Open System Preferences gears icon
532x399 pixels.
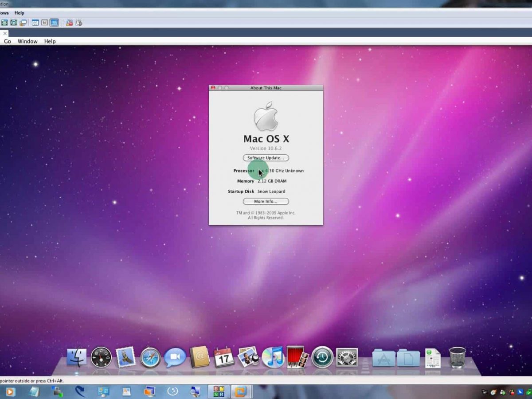(x=347, y=357)
